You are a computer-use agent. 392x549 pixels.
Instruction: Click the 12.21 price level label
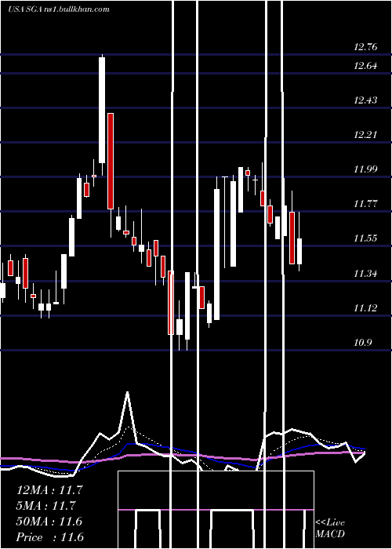[x=365, y=134]
